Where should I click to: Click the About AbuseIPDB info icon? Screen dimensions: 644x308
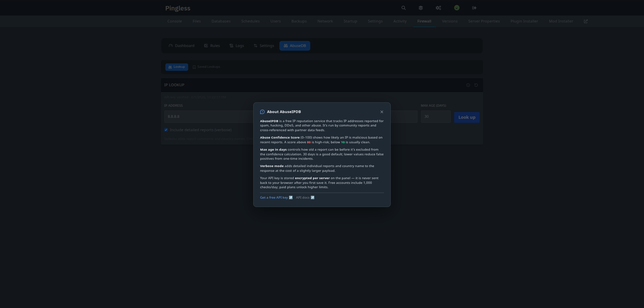coord(262,112)
